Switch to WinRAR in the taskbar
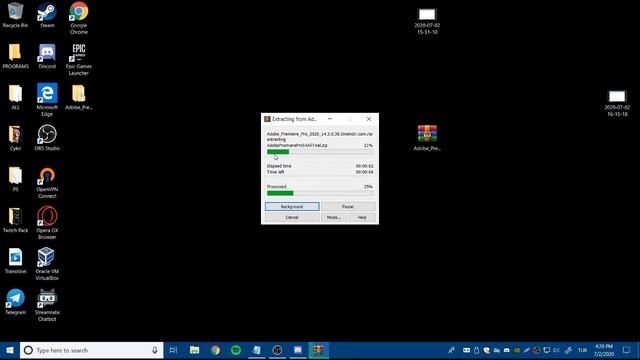The height and width of the screenshot is (360, 640). coord(318,350)
